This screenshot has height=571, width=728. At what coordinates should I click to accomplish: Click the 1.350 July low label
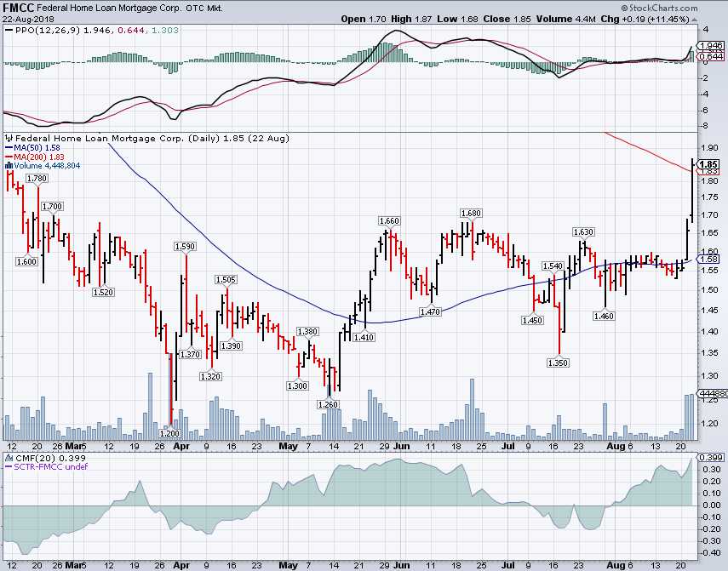(558, 363)
